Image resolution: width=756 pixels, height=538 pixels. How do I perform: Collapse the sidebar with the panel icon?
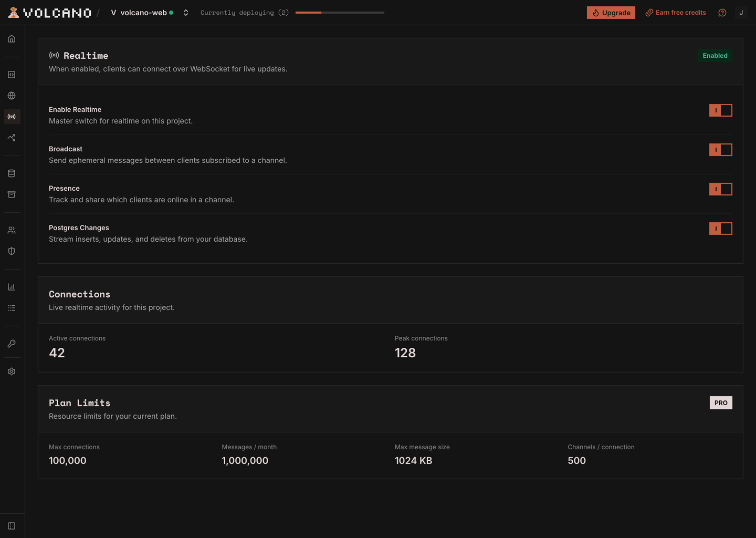[x=12, y=526]
